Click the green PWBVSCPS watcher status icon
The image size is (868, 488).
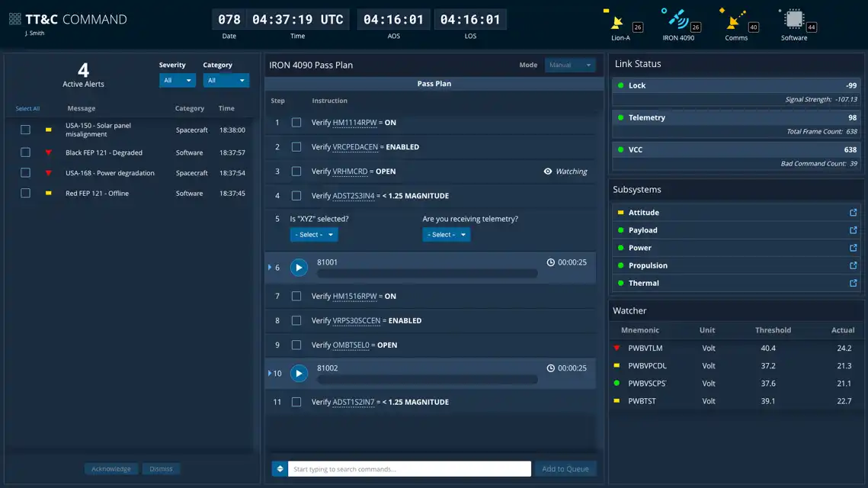(617, 384)
